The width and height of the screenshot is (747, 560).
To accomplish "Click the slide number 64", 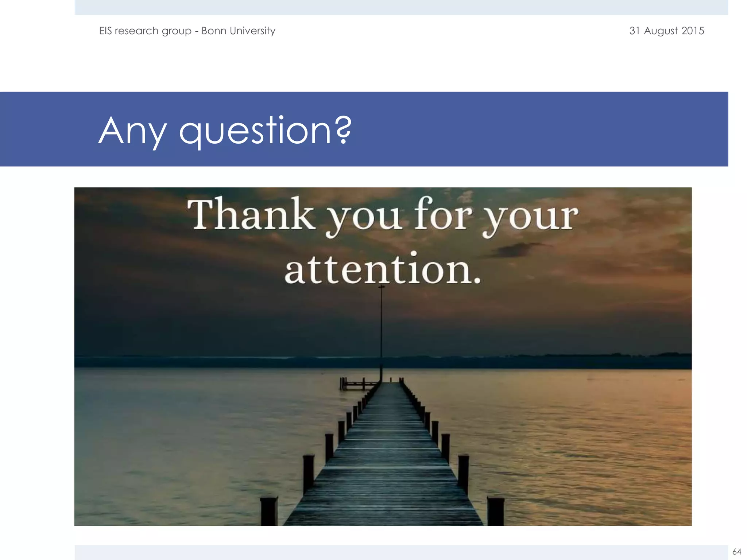I will [737, 552].
